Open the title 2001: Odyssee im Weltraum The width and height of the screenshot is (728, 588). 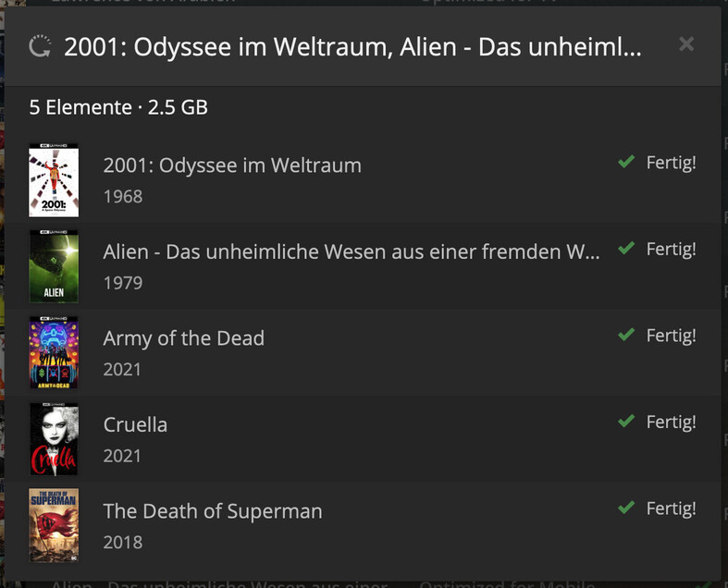(x=232, y=165)
